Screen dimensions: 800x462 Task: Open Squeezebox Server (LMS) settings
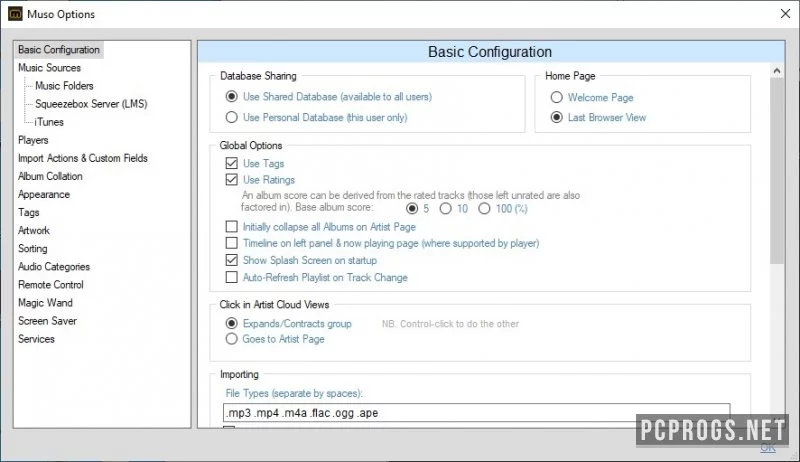(x=91, y=104)
